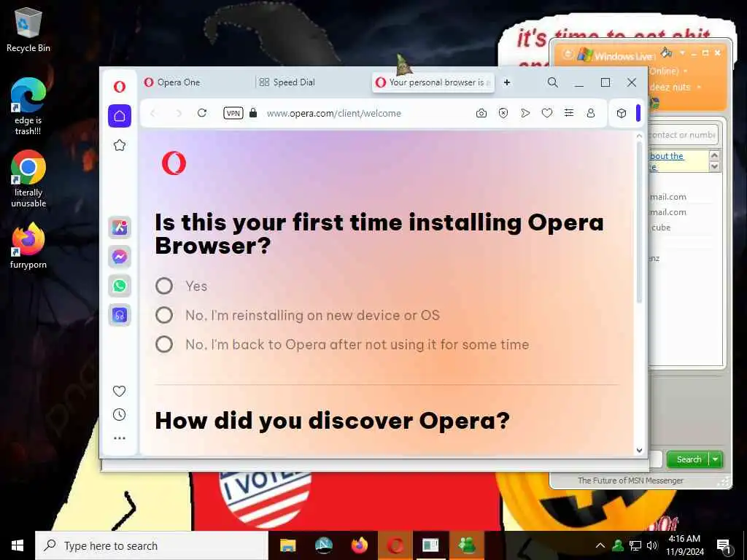Image resolution: width=747 pixels, height=560 pixels.
Task: Open WhatsApp in Opera sidebar
Action: (x=120, y=286)
